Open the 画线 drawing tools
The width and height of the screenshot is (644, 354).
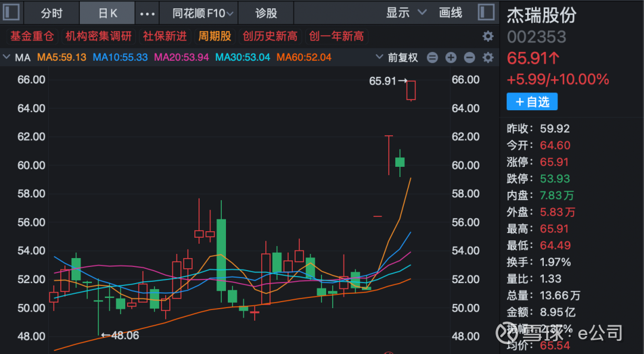[450, 13]
